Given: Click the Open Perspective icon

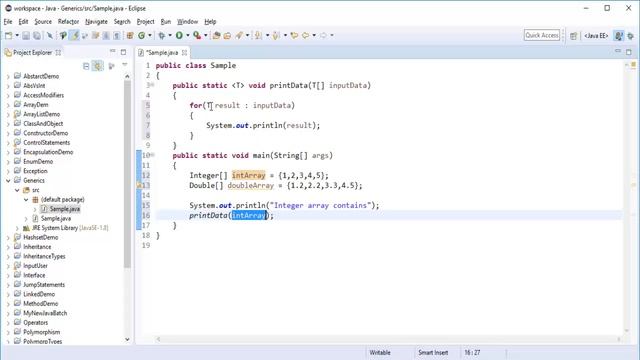Looking at the screenshot, I should [573, 36].
